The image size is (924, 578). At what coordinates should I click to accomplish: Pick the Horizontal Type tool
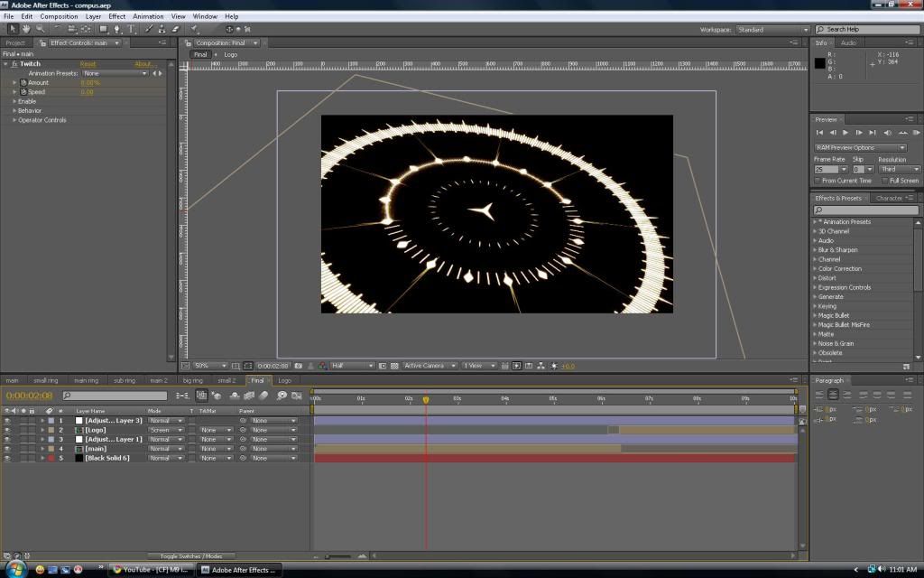pyautogui.click(x=131, y=29)
